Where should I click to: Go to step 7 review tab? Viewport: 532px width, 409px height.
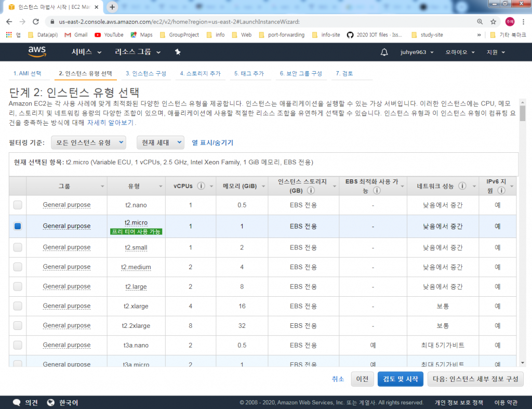click(344, 73)
